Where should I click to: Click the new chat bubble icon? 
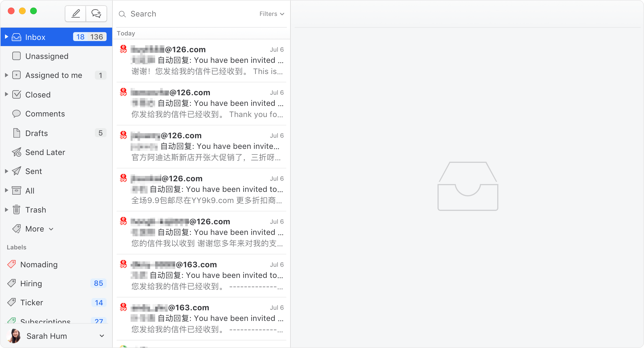96,14
